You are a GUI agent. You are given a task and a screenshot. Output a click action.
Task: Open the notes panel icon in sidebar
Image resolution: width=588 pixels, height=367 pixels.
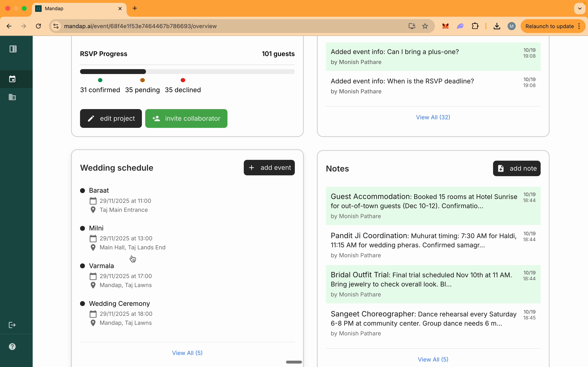click(x=13, y=49)
